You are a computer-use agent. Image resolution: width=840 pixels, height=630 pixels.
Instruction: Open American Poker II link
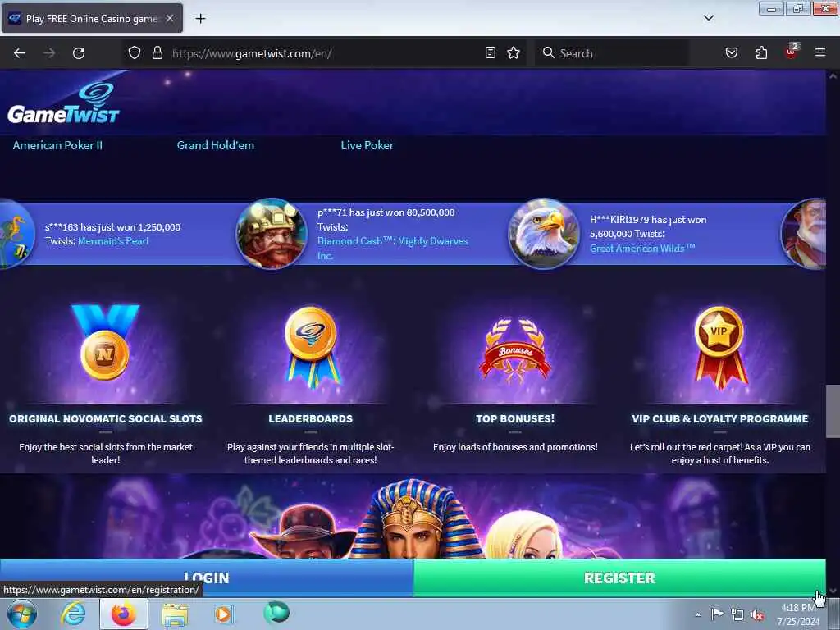pos(57,145)
